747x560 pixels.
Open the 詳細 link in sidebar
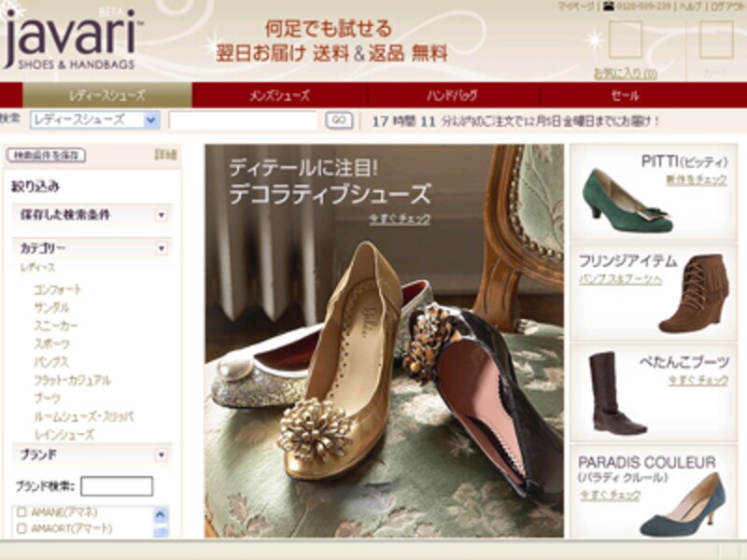(166, 155)
